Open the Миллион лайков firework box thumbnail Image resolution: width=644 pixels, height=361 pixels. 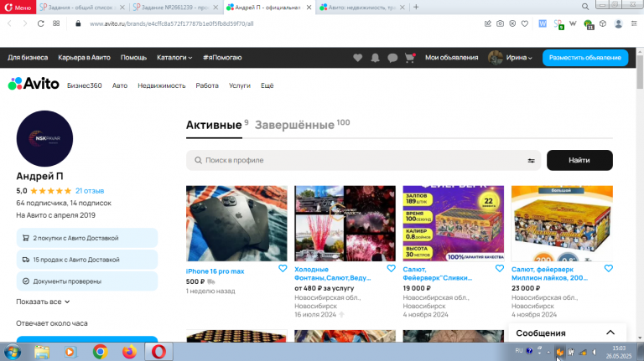click(x=562, y=223)
